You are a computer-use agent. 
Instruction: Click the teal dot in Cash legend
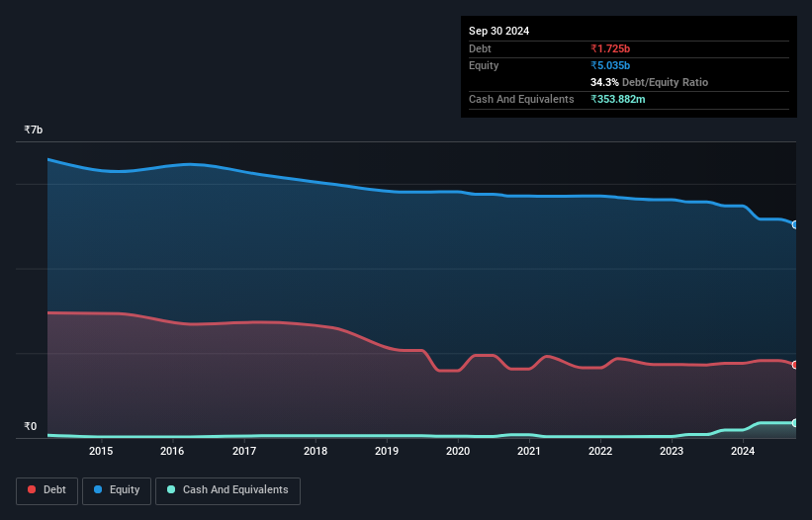pyautogui.click(x=171, y=489)
